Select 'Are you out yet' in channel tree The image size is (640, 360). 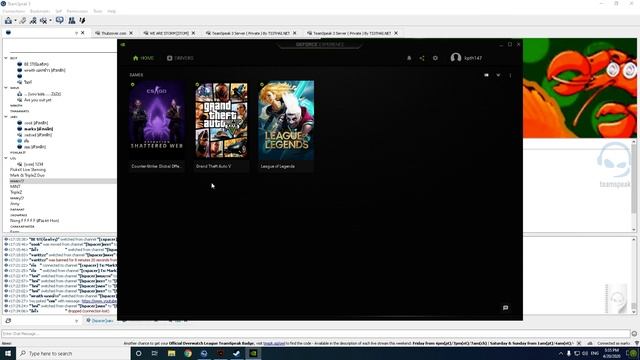[x=38, y=100]
